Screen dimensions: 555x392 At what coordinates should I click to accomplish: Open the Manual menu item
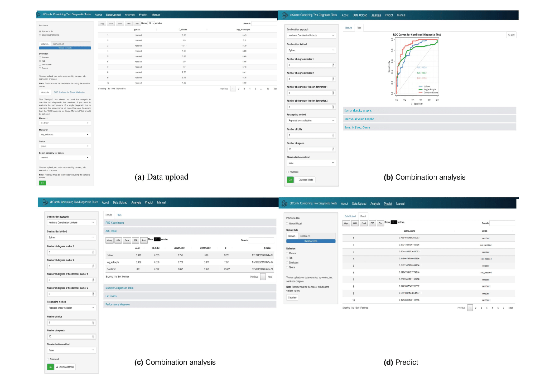pyautogui.click(x=156, y=14)
